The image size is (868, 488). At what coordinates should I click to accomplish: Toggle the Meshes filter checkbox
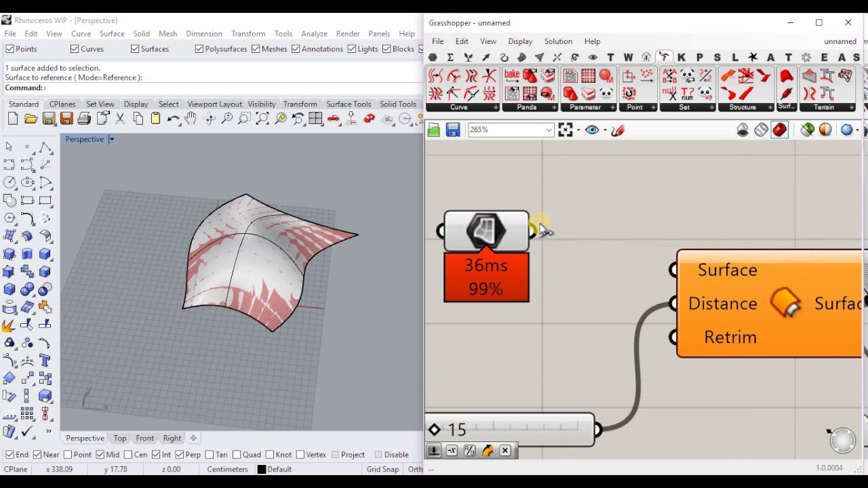pyautogui.click(x=256, y=49)
